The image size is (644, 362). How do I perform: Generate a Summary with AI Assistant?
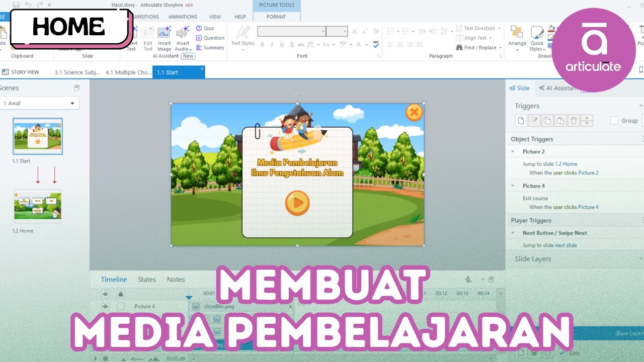coord(210,48)
